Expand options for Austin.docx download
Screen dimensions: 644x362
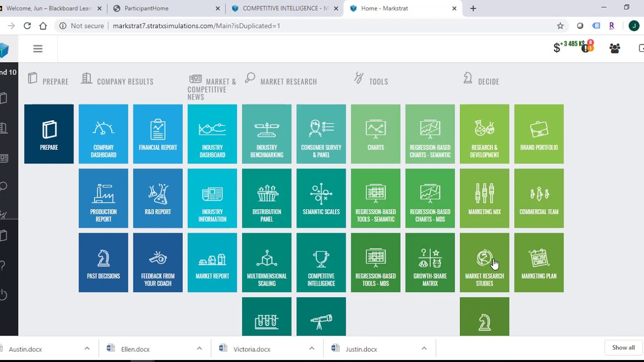click(x=87, y=348)
